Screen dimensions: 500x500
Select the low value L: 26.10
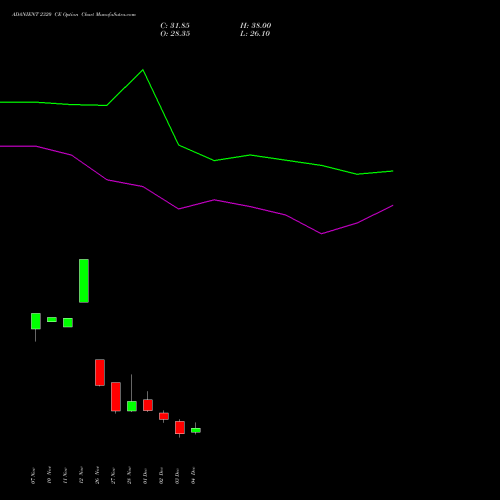255,34
